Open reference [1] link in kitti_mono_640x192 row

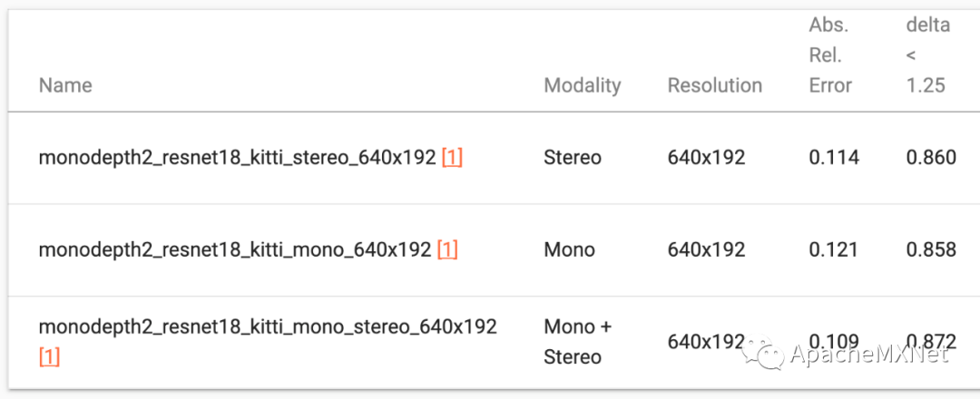point(447,249)
